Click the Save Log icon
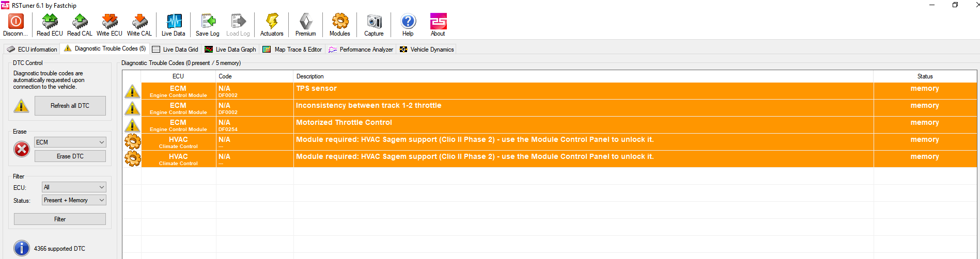The image size is (980, 259). pyautogui.click(x=208, y=22)
